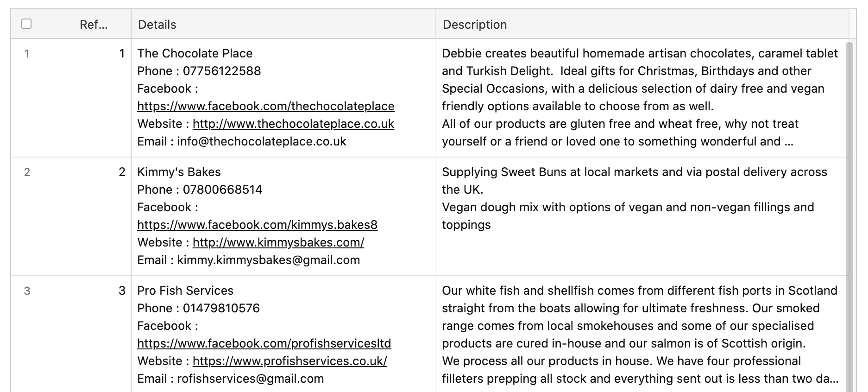Click Kimmy's Bakes business name
The width and height of the screenshot is (868, 392).
(x=179, y=172)
